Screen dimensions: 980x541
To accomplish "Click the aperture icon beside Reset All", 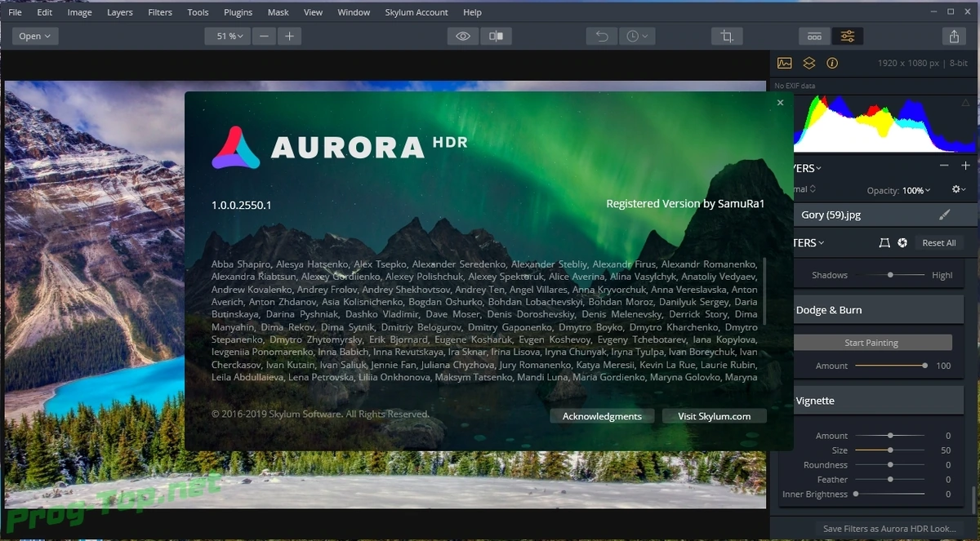I will point(902,243).
